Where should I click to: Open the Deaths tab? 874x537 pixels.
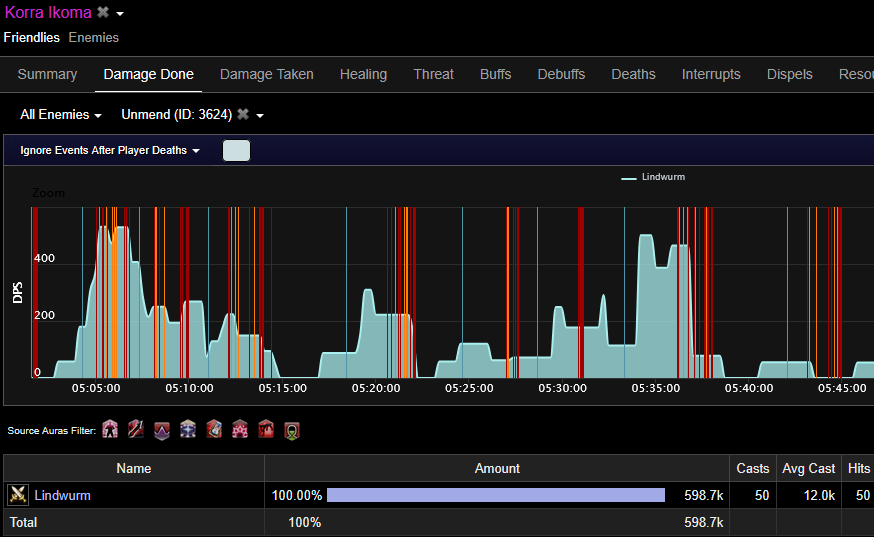[x=633, y=74]
